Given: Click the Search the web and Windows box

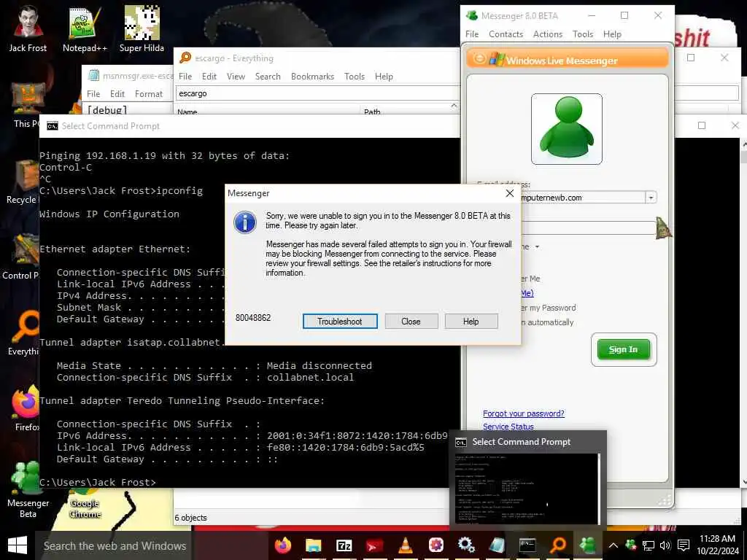Looking at the screenshot, I should [113, 545].
